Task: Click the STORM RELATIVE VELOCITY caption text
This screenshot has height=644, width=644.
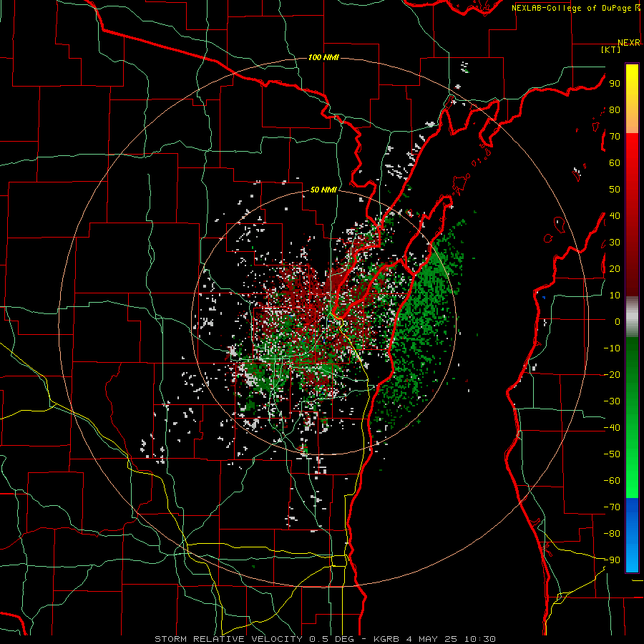Action: (228, 639)
